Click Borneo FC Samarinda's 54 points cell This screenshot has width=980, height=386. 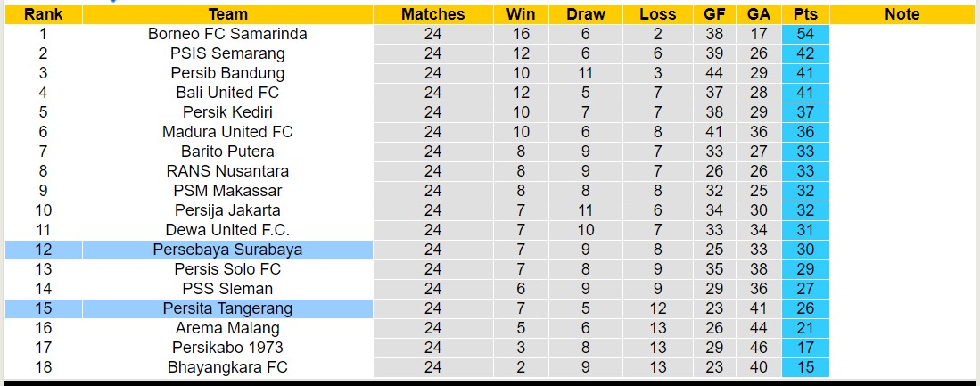(x=805, y=34)
